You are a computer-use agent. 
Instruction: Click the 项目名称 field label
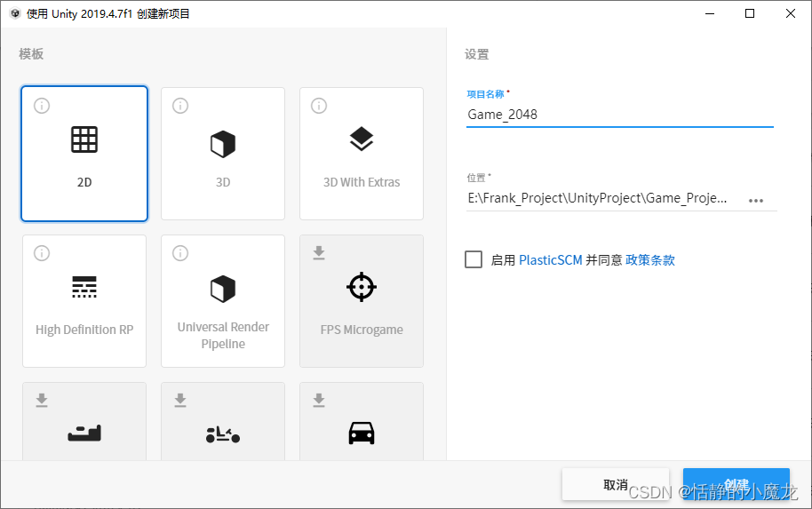[x=485, y=94]
